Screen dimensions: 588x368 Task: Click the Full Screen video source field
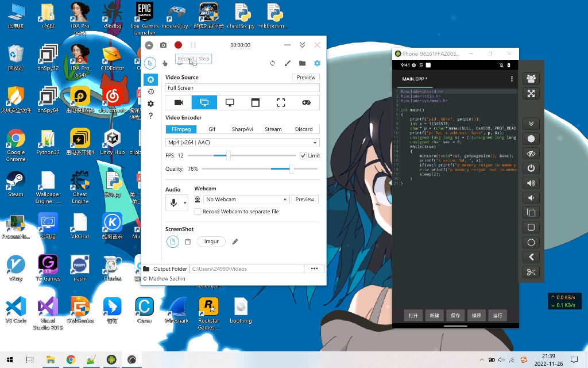pyautogui.click(x=242, y=88)
